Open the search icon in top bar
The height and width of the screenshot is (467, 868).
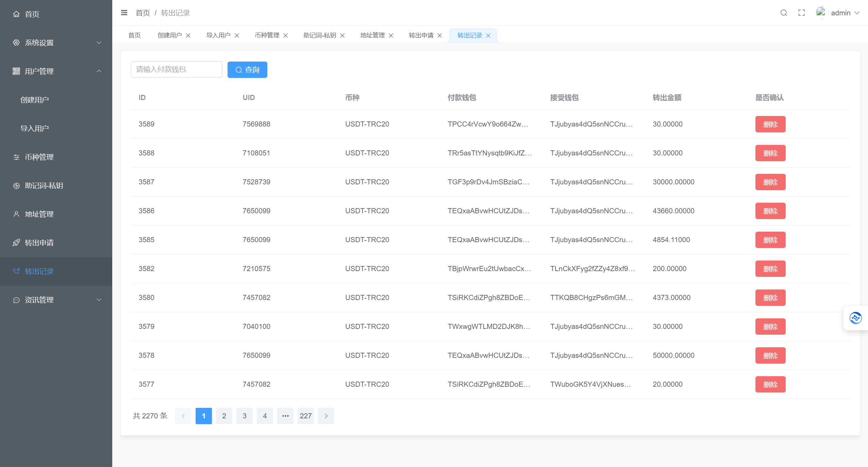coord(784,13)
